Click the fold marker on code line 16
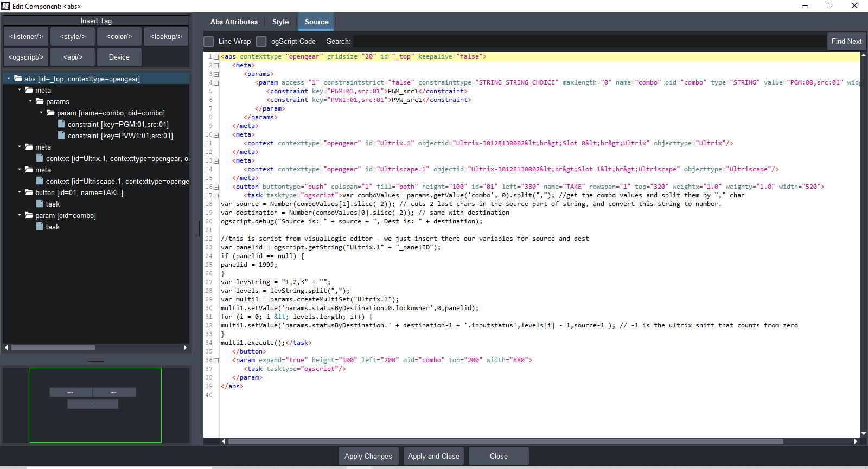 coord(216,187)
